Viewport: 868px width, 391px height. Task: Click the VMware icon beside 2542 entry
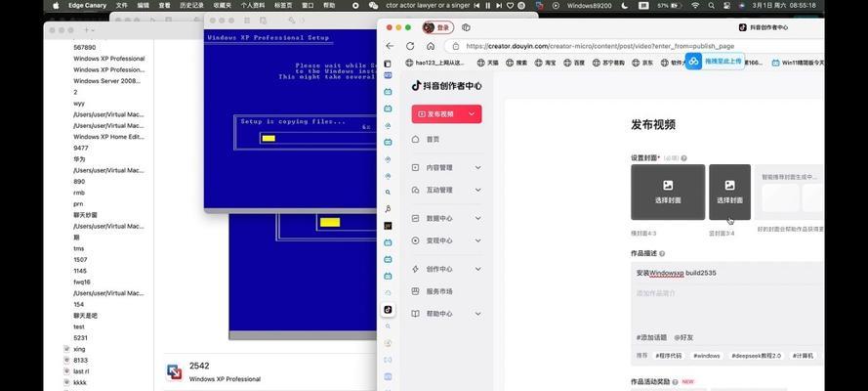tap(175, 371)
